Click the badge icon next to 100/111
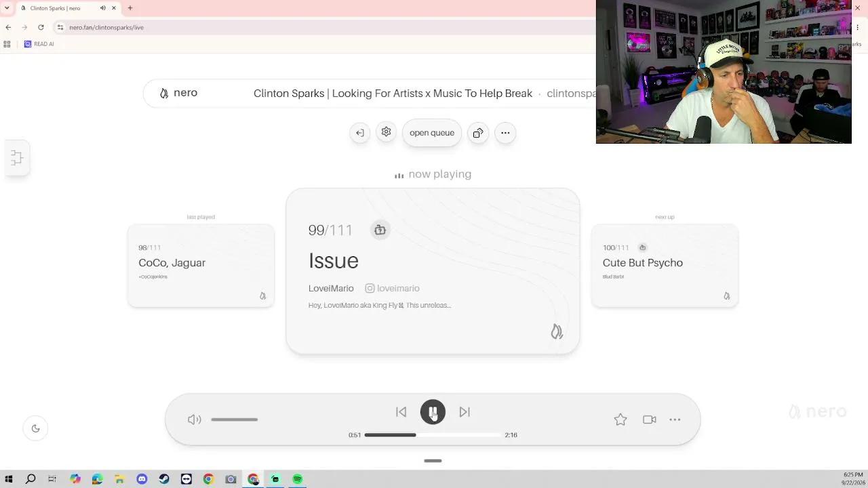Viewport: 868px width, 488px height. (642, 247)
